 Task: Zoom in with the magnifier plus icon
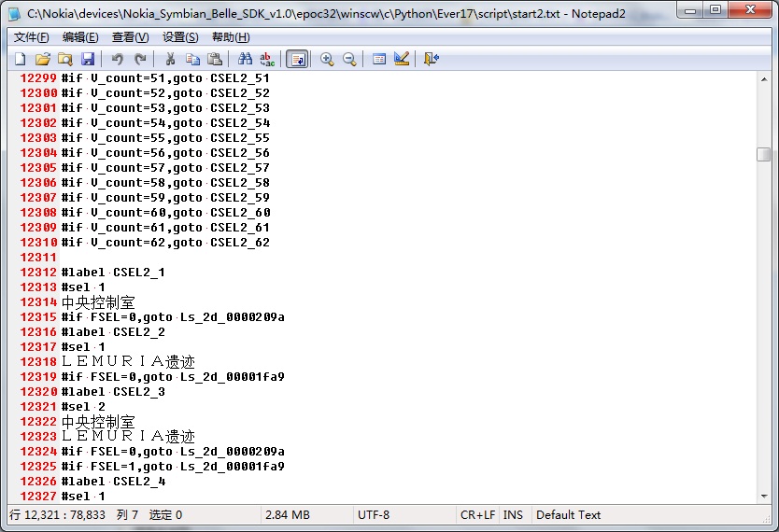pyautogui.click(x=327, y=59)
